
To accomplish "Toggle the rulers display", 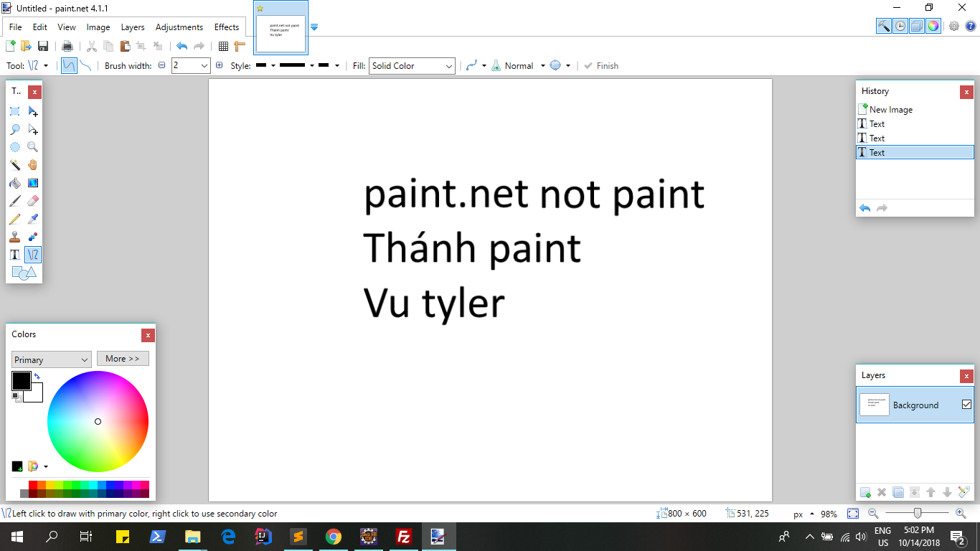I will 240,46.
